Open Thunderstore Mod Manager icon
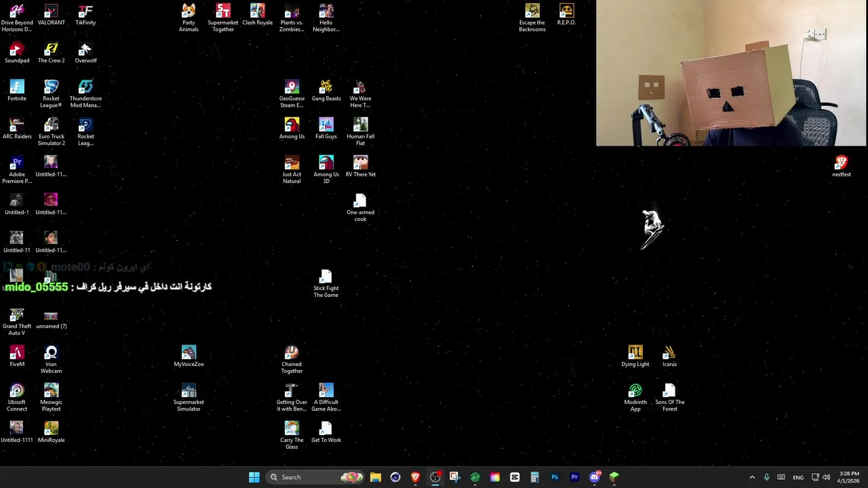868x488 pixels. click(x=85, y=94)
